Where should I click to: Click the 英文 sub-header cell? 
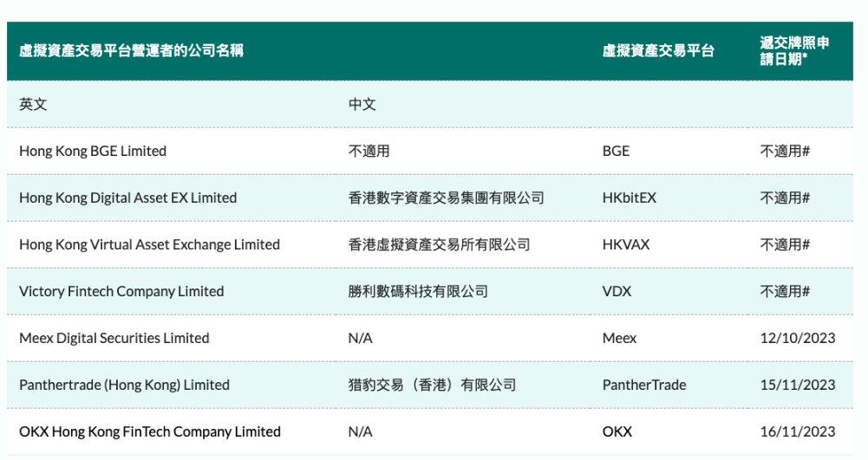click(33, 104)
